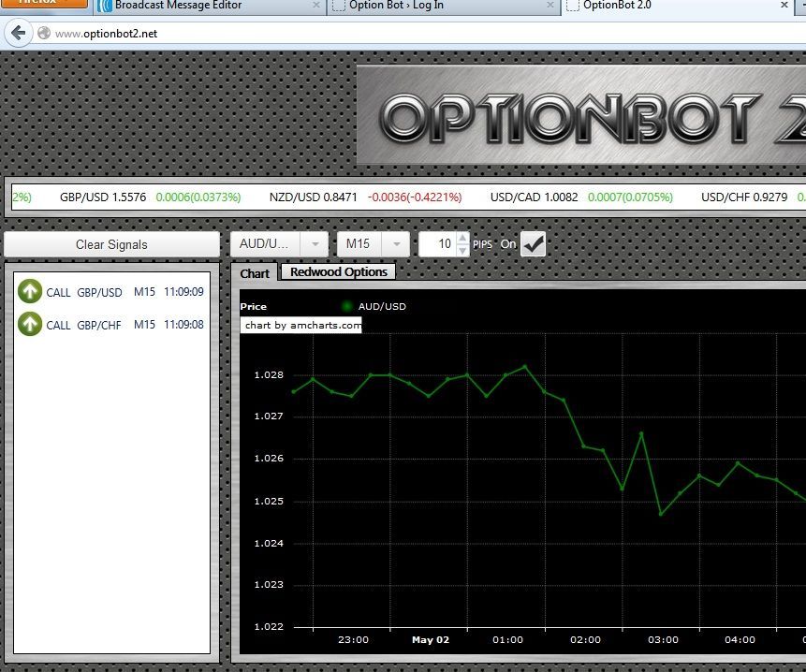Click NZD/USD 0.8471 in the ticker
The width and height of the screenshot is (806, 672).
313,197
